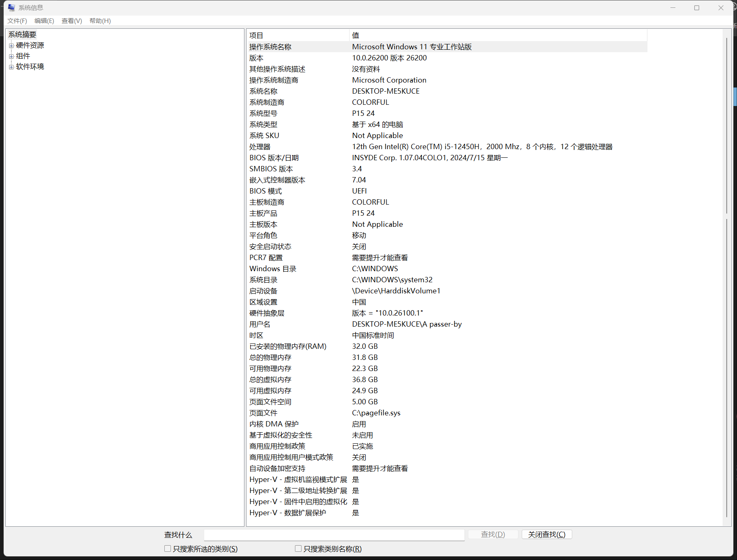
Task: Open the 查看(V) menu
Action: click(72, 21)
